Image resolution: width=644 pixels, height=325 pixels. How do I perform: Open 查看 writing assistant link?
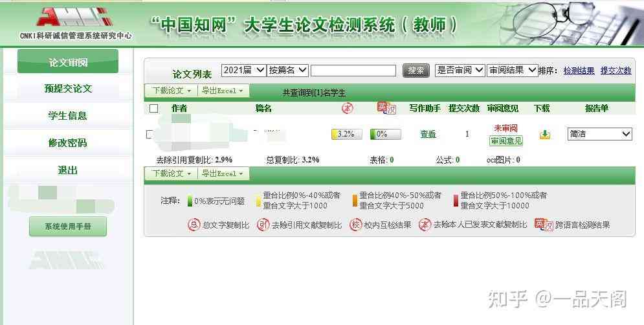tap(428, 134)
